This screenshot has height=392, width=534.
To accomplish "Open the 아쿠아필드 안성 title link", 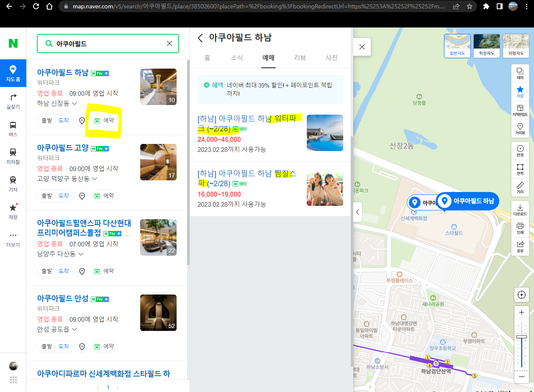I will (x=63, y=298).
